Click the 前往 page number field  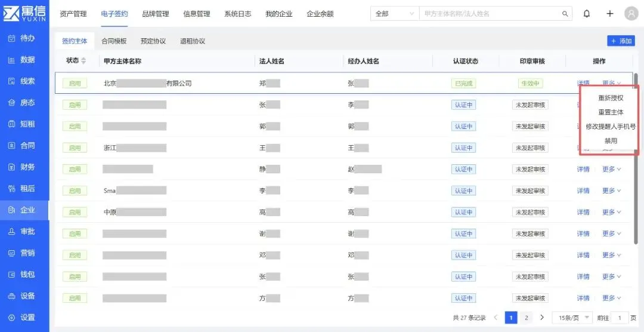coord(620,318)
